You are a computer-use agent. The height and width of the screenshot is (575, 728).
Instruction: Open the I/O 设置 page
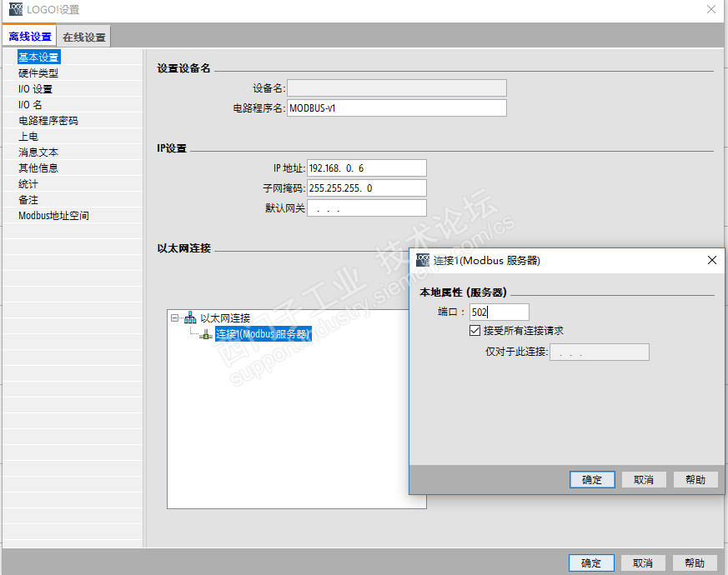(x=35, y=89)
